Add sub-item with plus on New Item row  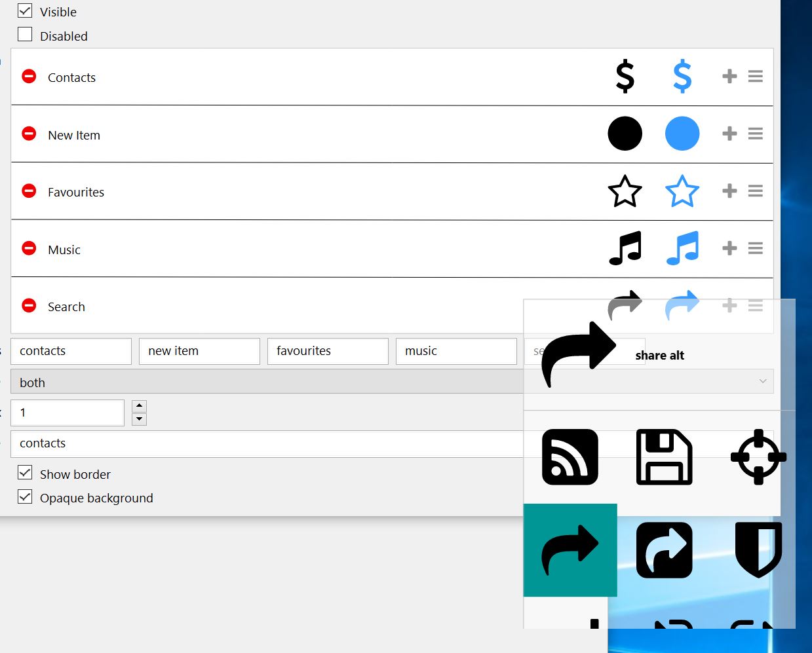click(x=729, y=134)
